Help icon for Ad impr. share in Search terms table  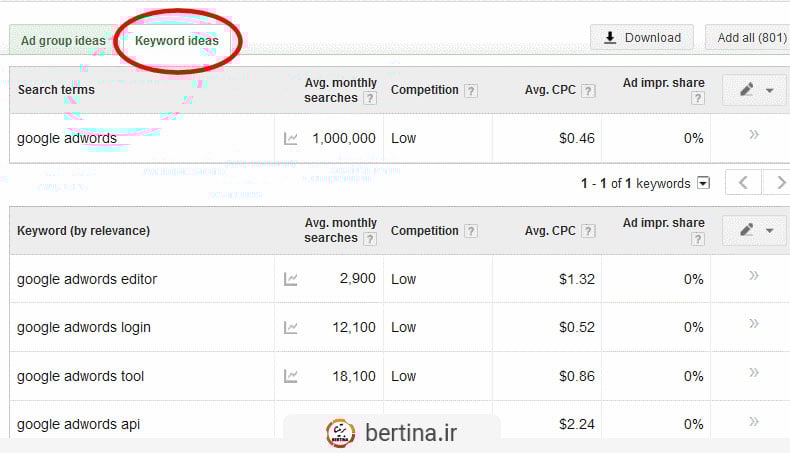click(697, 98)
